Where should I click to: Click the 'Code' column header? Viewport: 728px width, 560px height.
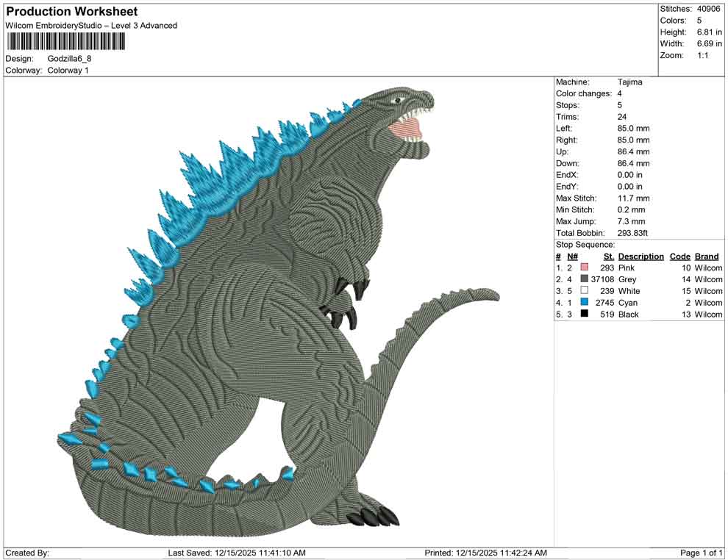pyautogui.click(x=680, y=256)
